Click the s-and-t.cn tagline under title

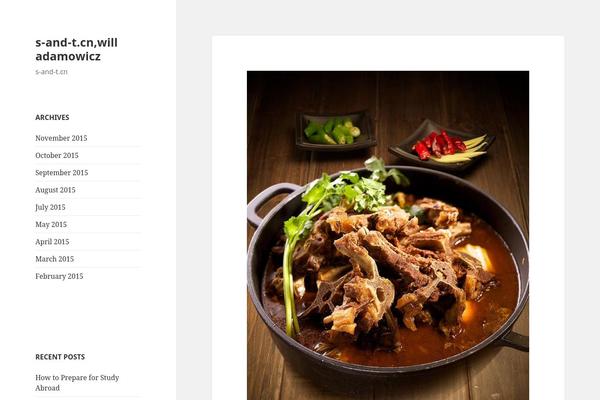51,72
